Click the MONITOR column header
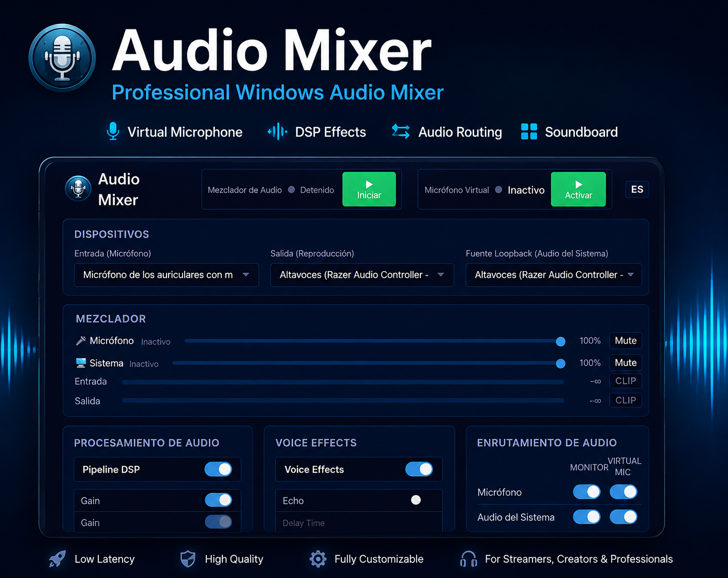This screenshot has width=728, height=578. click(x=589, y=467)
